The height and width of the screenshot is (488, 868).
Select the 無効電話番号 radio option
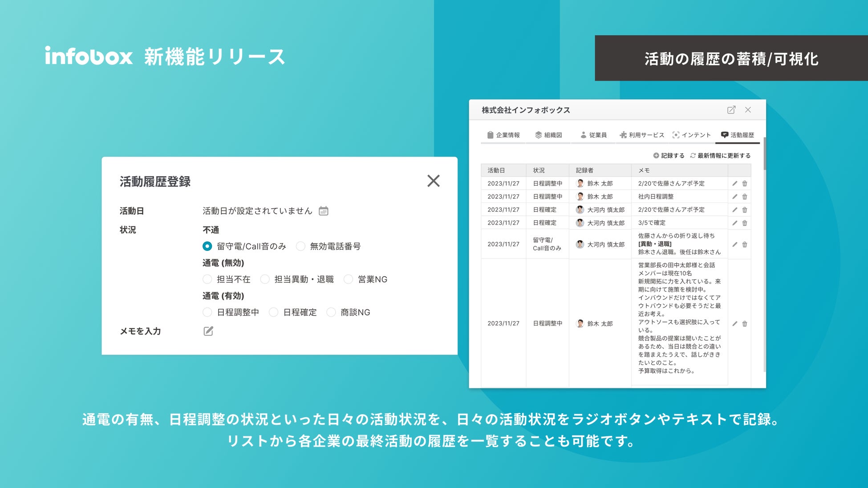[301, 246]
